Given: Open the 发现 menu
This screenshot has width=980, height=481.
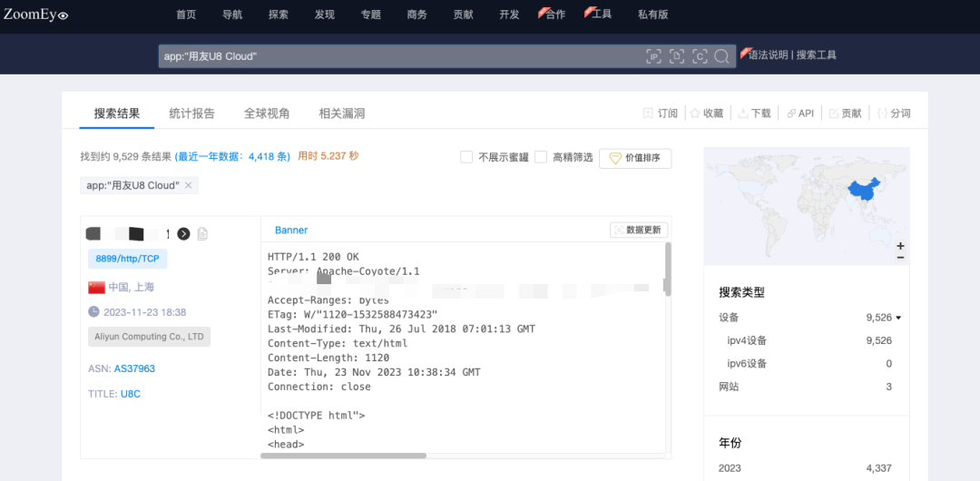Looking at the screenshot, I should [324, 15].
